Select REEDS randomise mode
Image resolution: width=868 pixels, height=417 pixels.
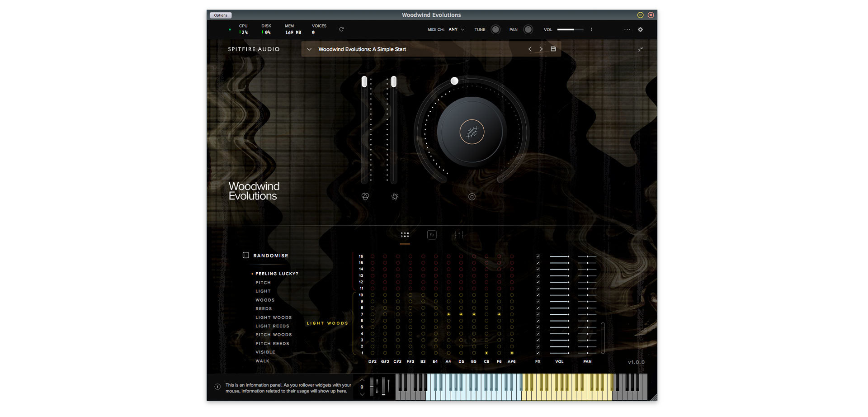click(264, 309)
